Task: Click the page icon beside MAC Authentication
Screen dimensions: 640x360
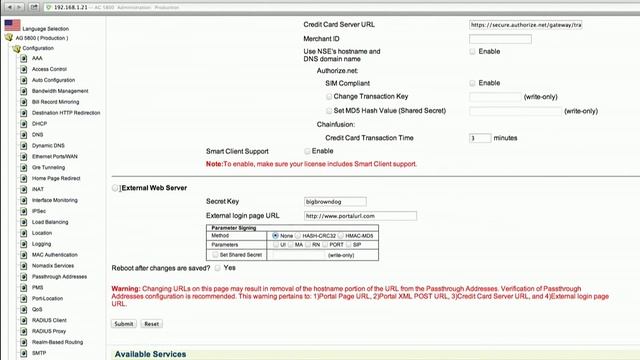Action: pos(24,255)
